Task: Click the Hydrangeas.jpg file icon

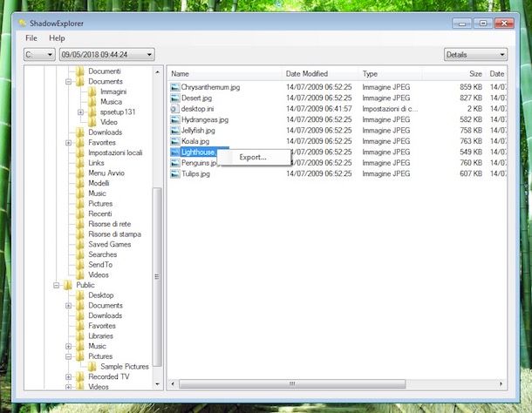Action: point(174,119)
